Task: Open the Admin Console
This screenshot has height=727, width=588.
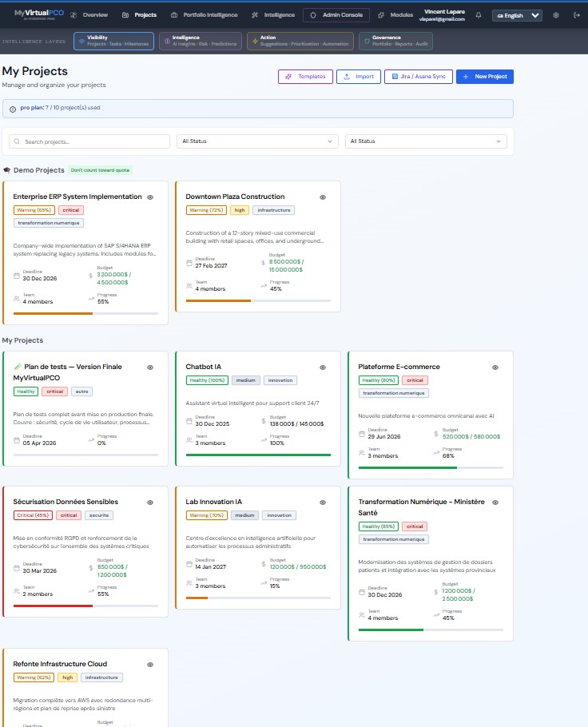Action: point(336,15)
